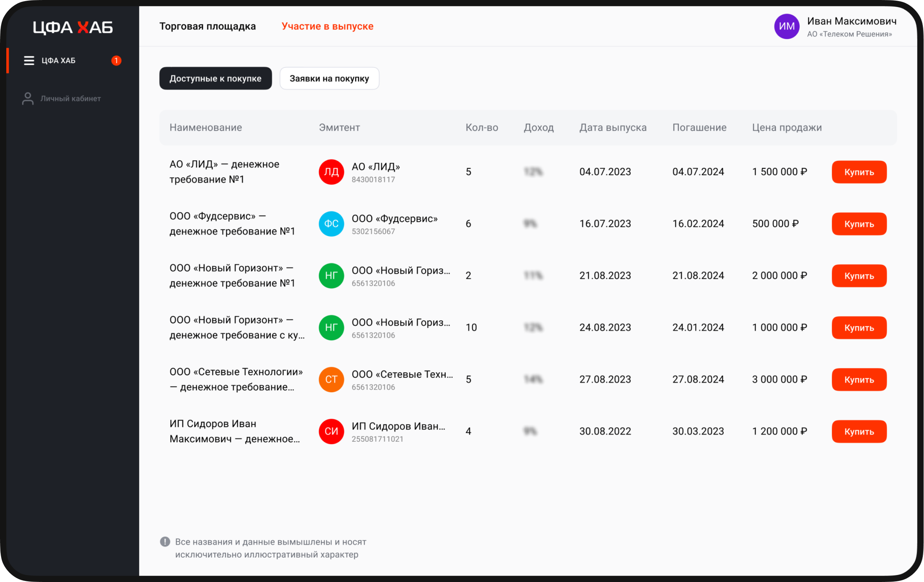Click maturity date 30.03.2023

click(698, 431)
